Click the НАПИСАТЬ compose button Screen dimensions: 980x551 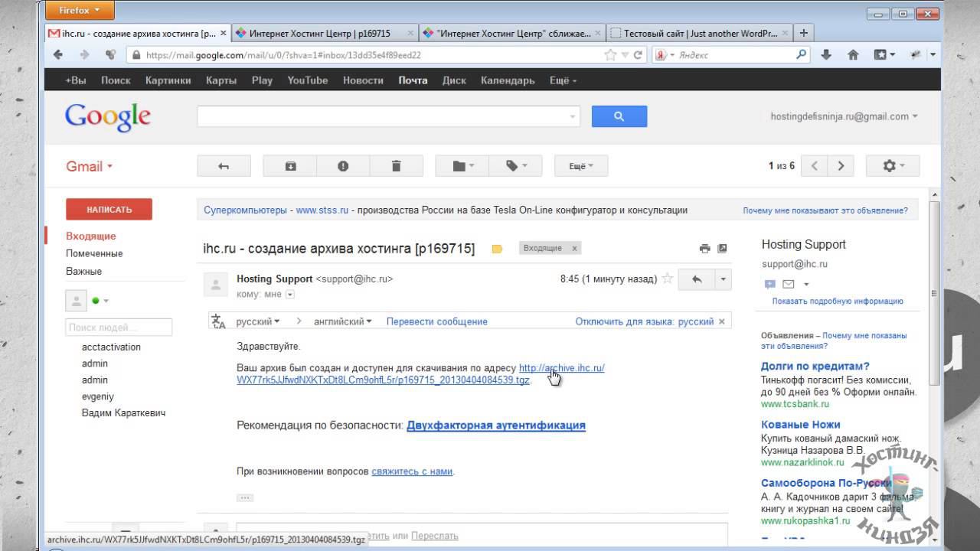point(109,209)
